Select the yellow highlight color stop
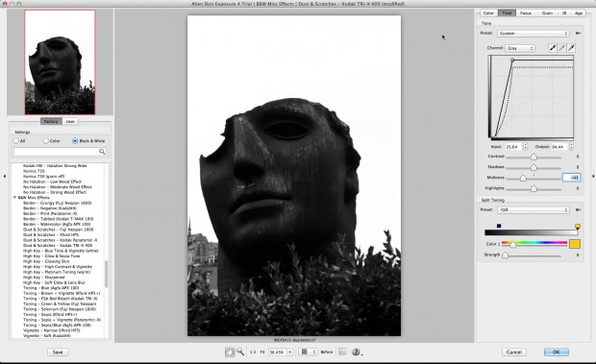Image resolution: width=596 pixels, height=364 pixels. [x=578, y=227]
